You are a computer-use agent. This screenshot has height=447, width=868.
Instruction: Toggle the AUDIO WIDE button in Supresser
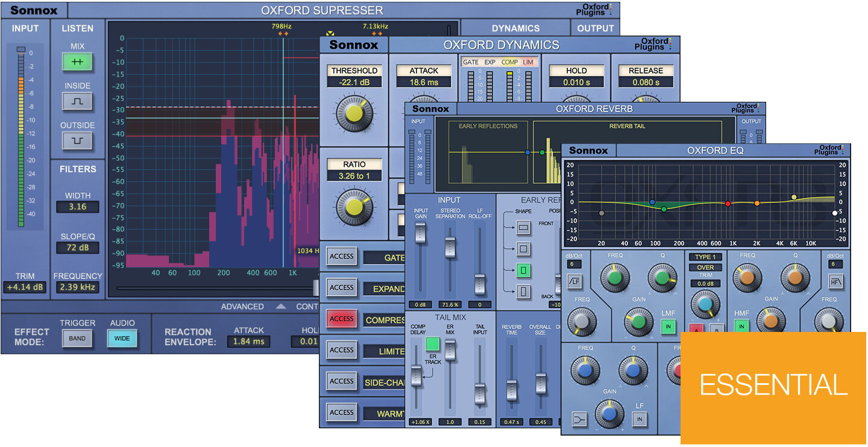tap(122, 339)
